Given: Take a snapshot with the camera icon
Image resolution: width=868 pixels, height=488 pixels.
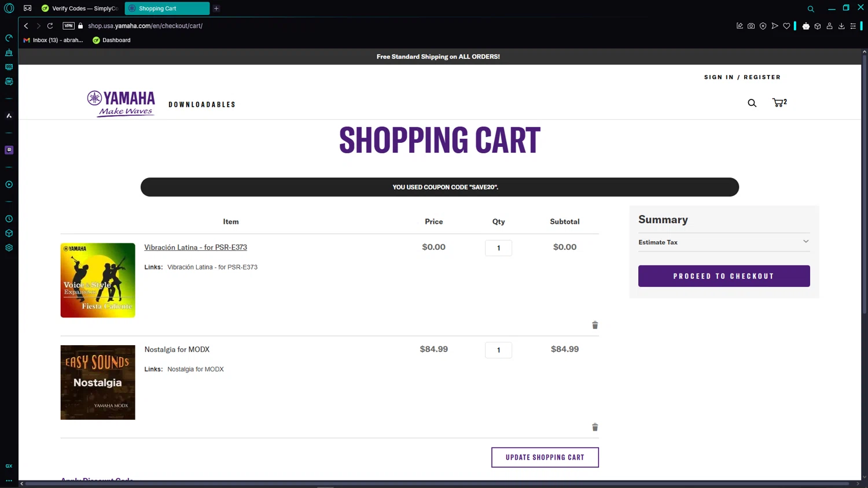Looking at the screenshot, I should click(x=751, y=25).
